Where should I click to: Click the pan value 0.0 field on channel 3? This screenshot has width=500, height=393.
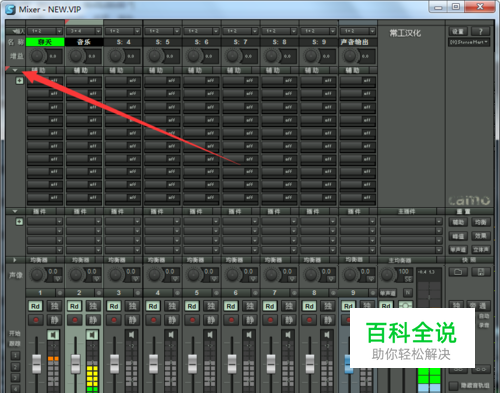pos(131,271)
